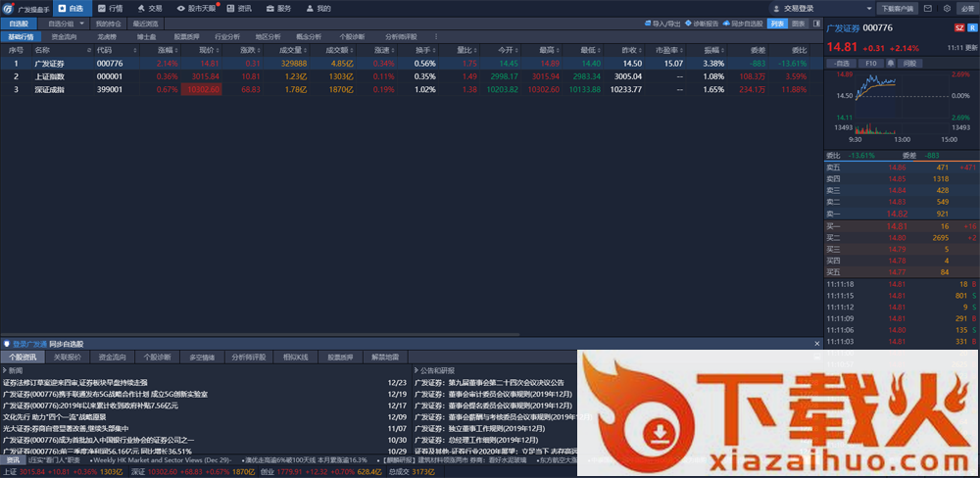The width and height of the screenshot is (980, 478).
Task: Sort the table by 现价 column
Action: point(210,49)
